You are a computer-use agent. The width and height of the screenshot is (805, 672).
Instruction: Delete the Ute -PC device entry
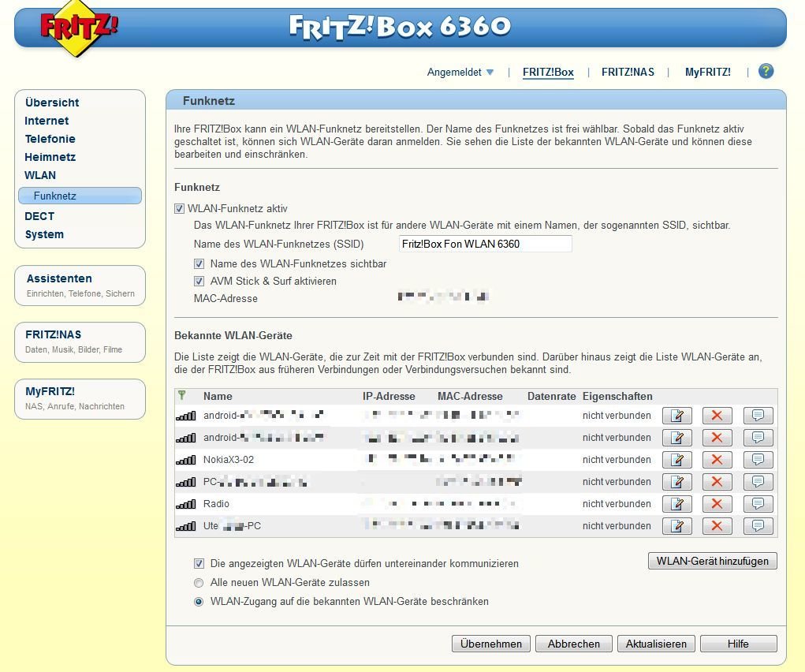point(717,526)
